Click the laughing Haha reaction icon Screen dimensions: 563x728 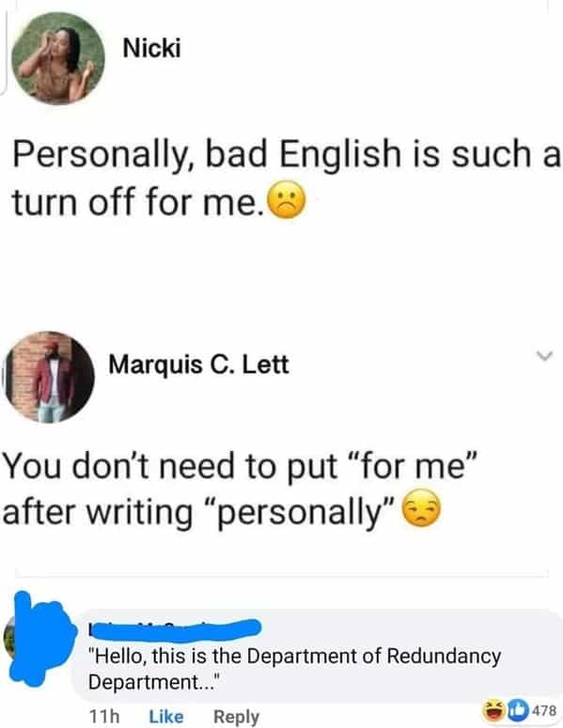coord(493,709)
